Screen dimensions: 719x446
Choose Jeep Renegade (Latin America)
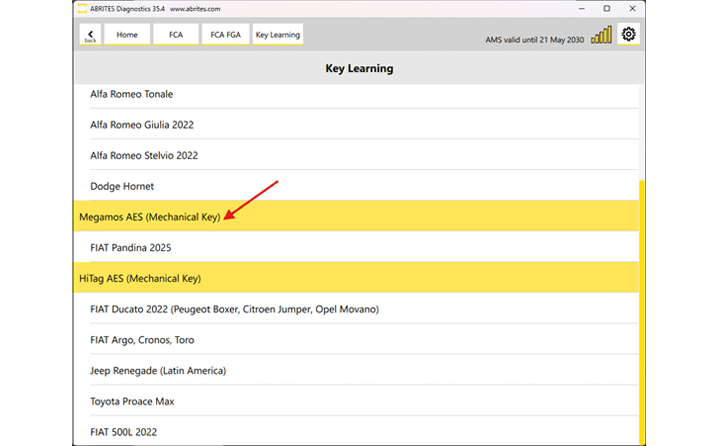(x=158, y=371)
